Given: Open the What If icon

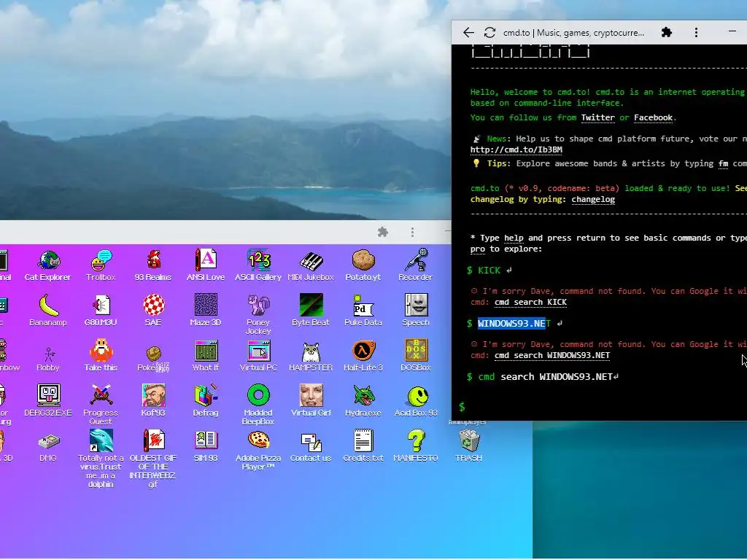Looking at the screenshot, I should click(205, 356).
